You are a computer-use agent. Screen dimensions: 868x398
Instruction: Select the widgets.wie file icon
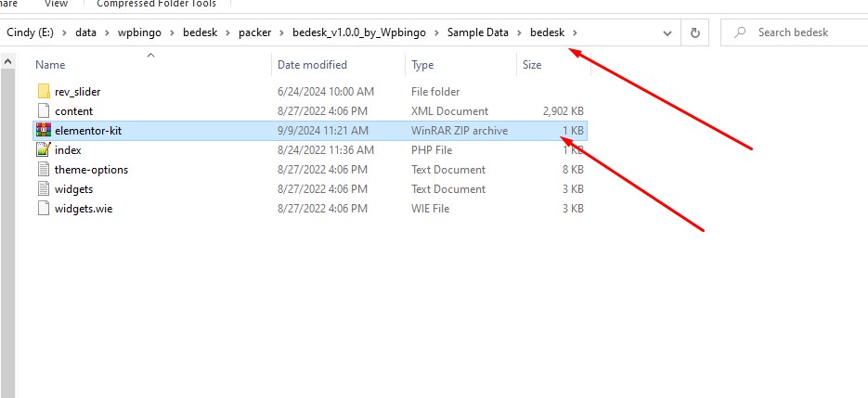[44, 209]
